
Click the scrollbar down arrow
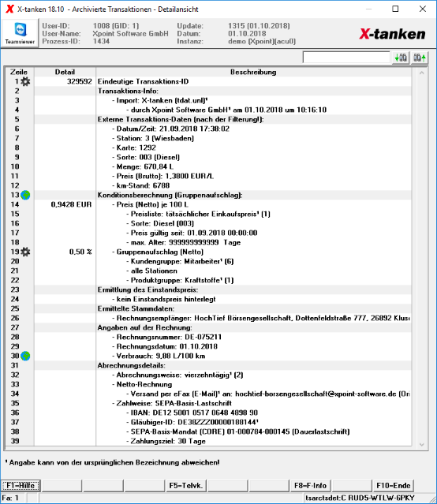[x=421, y=445]
